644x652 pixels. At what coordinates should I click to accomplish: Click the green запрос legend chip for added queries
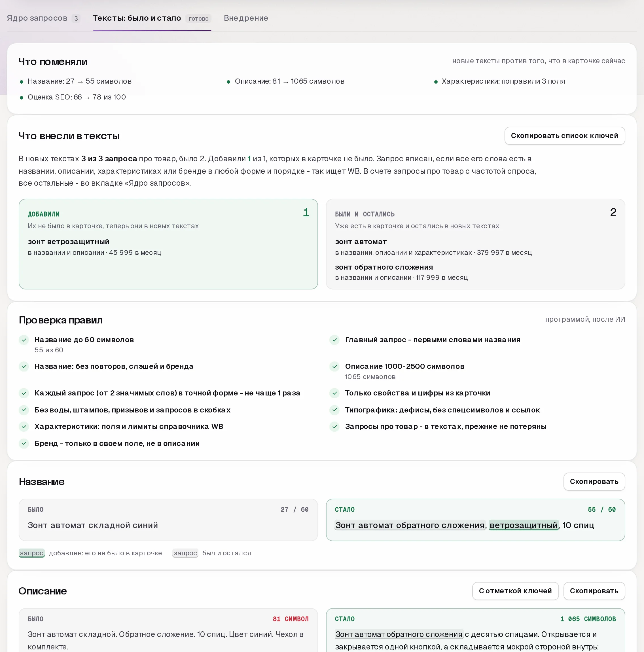coord(32,553)
